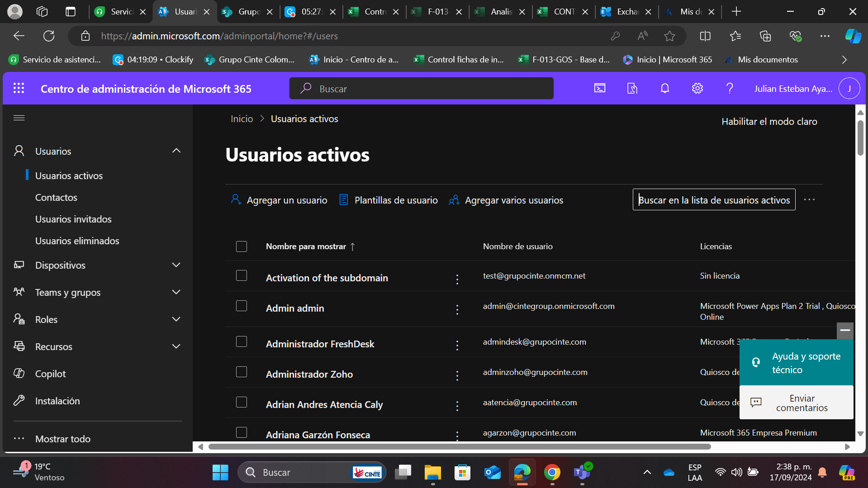Open Usuarios invitados
Viewport: 868px width, 488px height.
point(73,219)
